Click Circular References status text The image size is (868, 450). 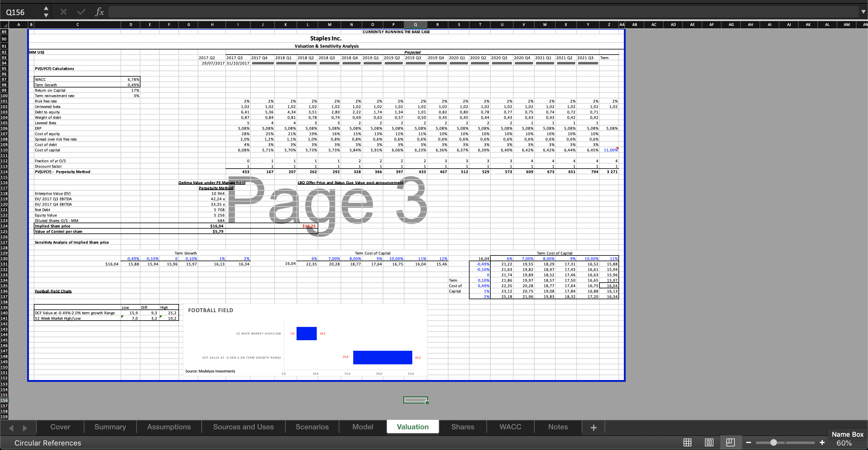tap(48, 443)
